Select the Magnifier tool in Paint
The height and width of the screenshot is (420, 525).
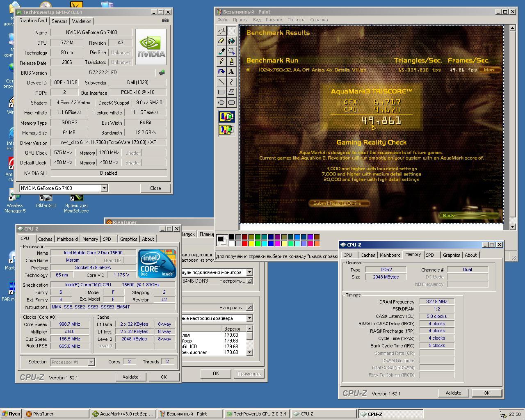[x=232, y=51]
